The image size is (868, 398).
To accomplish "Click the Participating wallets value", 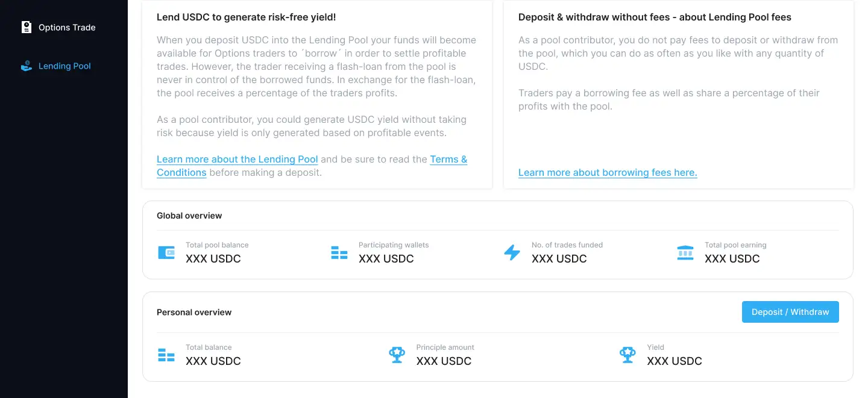I will point(386,259).
